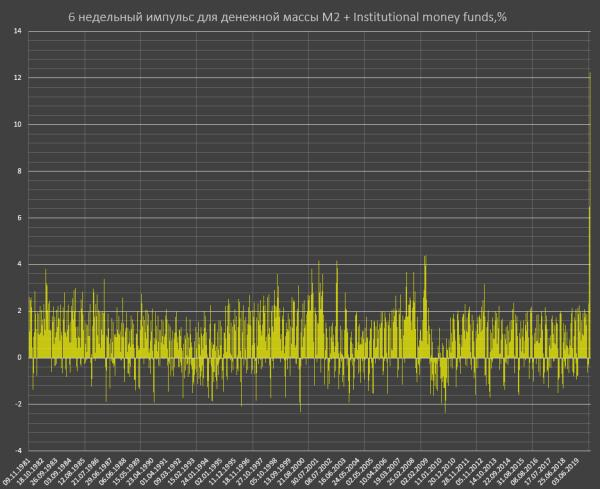Click the y-axis label 14

tap(18, 31)
